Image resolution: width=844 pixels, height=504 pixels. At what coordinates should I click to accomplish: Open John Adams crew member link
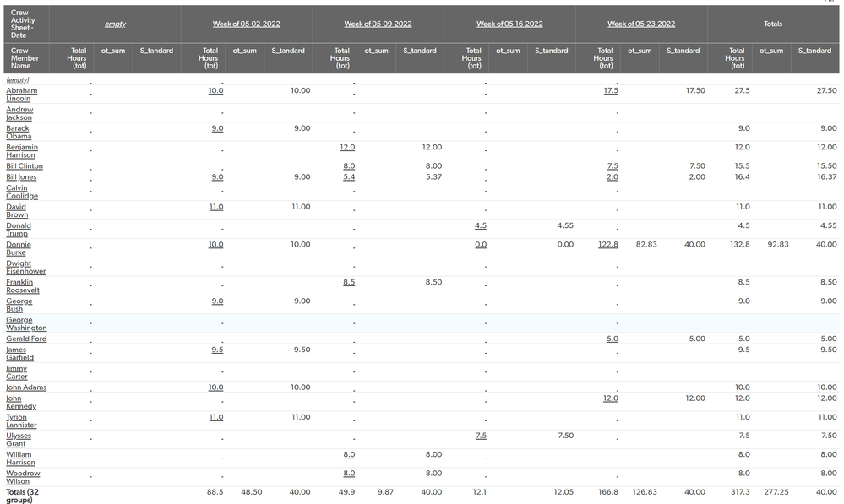26,387
